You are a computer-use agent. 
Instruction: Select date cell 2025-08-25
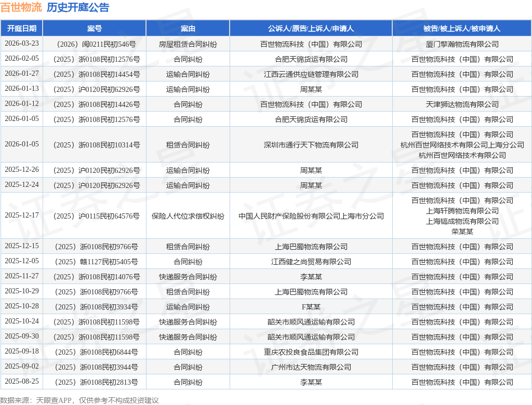click(22, 381)
